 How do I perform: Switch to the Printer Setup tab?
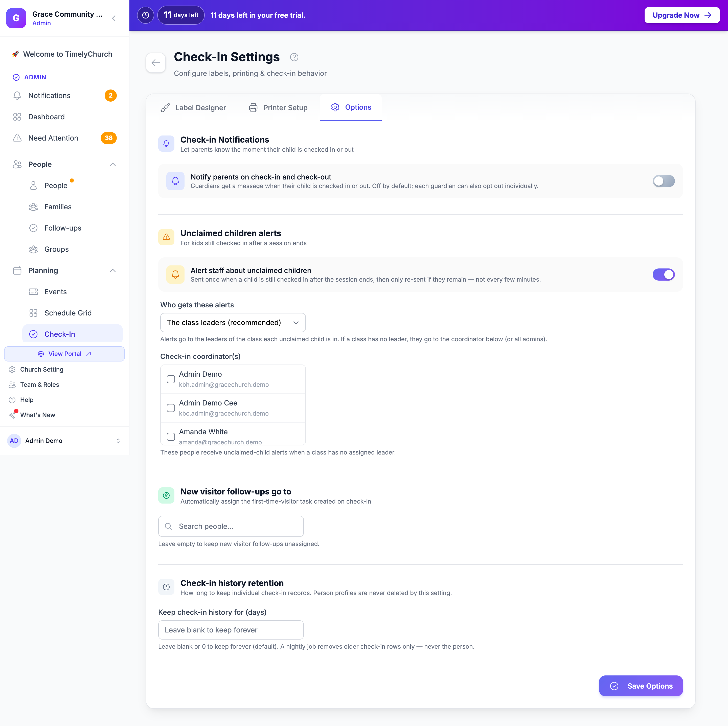click(x=278, y=108)
